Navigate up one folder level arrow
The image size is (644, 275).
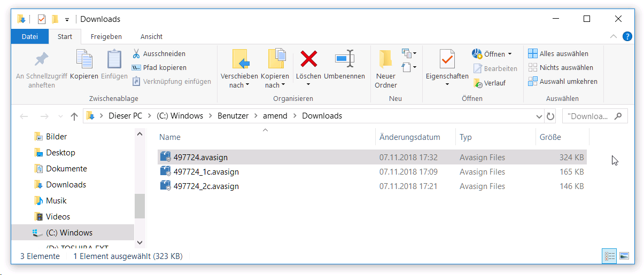[74, 116]
